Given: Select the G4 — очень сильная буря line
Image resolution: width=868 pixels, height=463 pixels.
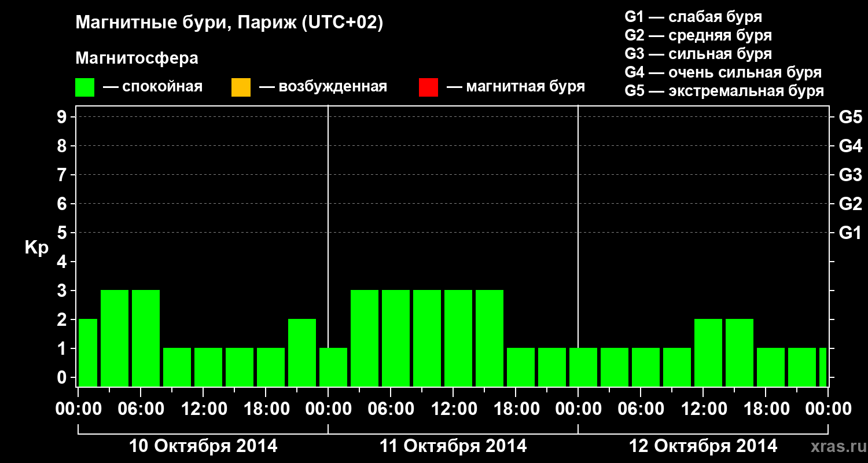Looking at the screenshot, I should click(723, 72).
